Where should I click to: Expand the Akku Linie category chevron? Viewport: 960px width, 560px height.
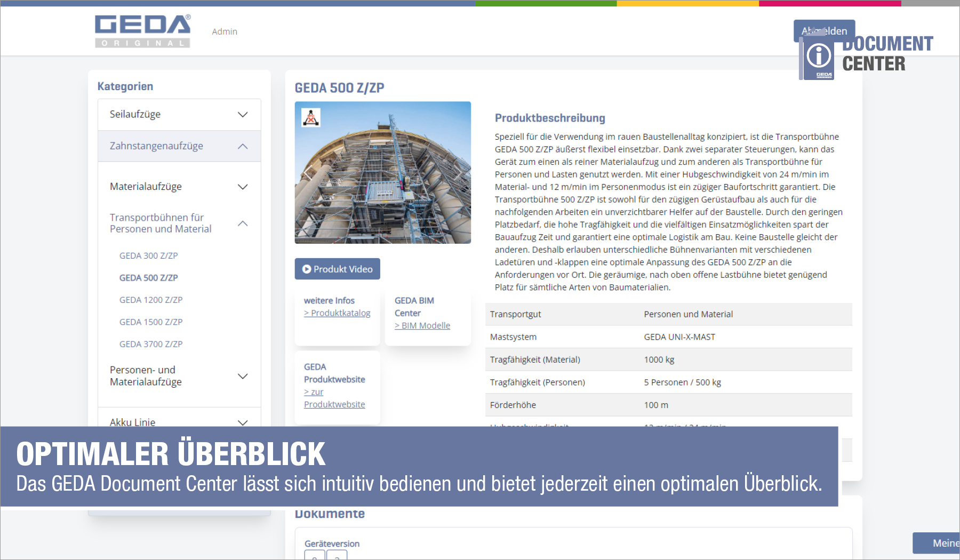243,422
